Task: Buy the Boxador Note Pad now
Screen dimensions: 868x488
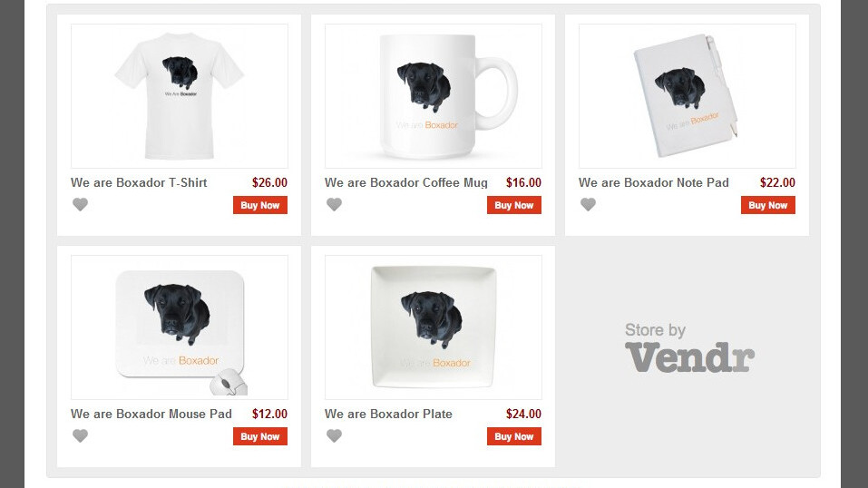Action: [x=768, y=206]
